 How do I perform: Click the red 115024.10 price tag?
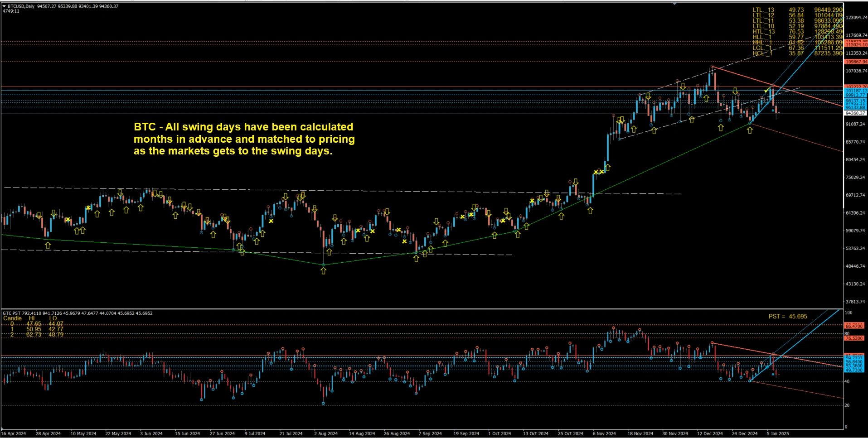point(856,45)
